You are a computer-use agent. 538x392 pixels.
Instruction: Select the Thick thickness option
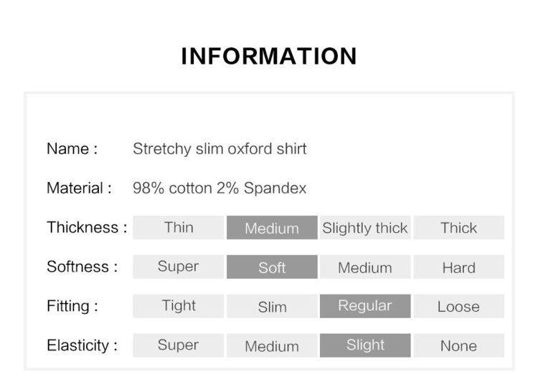click(x=459, y=227)
